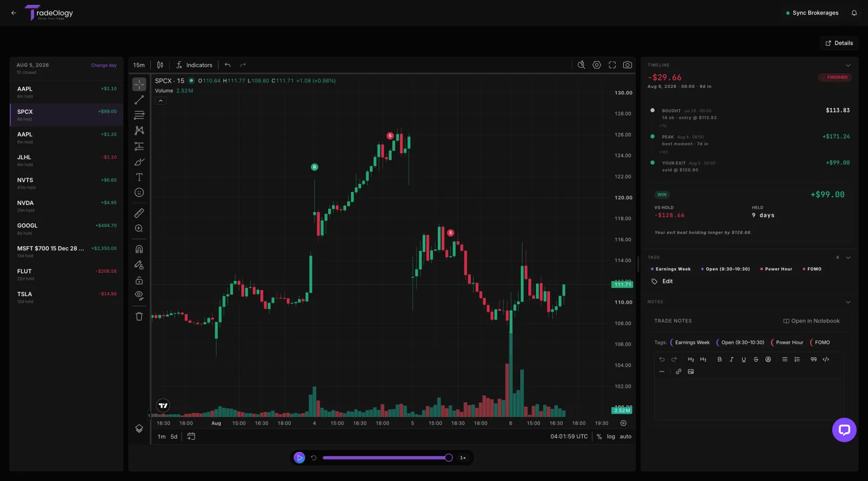Click Change day link

[104, 65]
